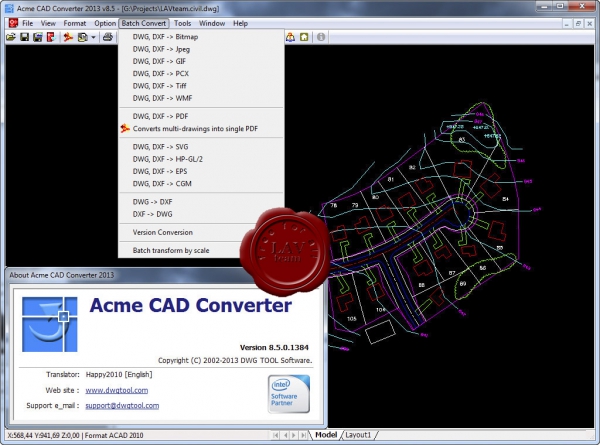Minimize the inner document window
The image size is (600, 445).
click(x=567, y=24)
